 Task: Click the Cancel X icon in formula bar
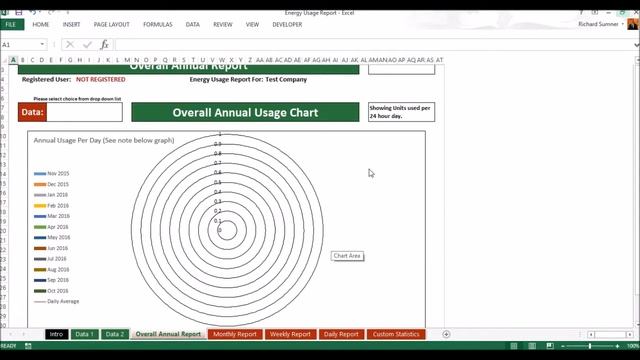pos(70,44)
